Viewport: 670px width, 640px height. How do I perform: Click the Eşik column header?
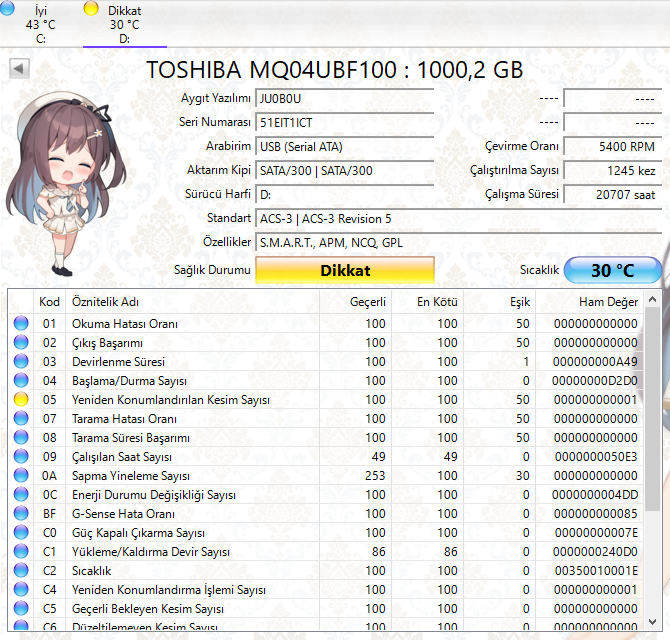[500, 302]
